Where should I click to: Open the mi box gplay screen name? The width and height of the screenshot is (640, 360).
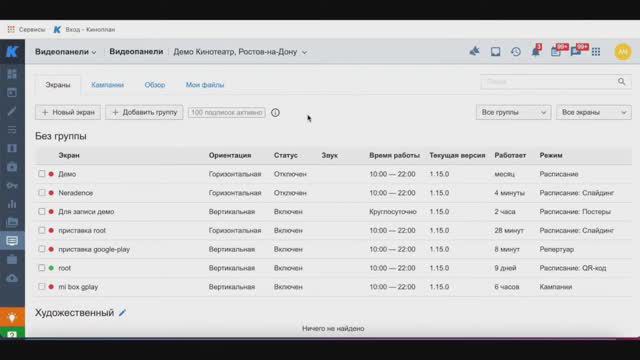78,287
